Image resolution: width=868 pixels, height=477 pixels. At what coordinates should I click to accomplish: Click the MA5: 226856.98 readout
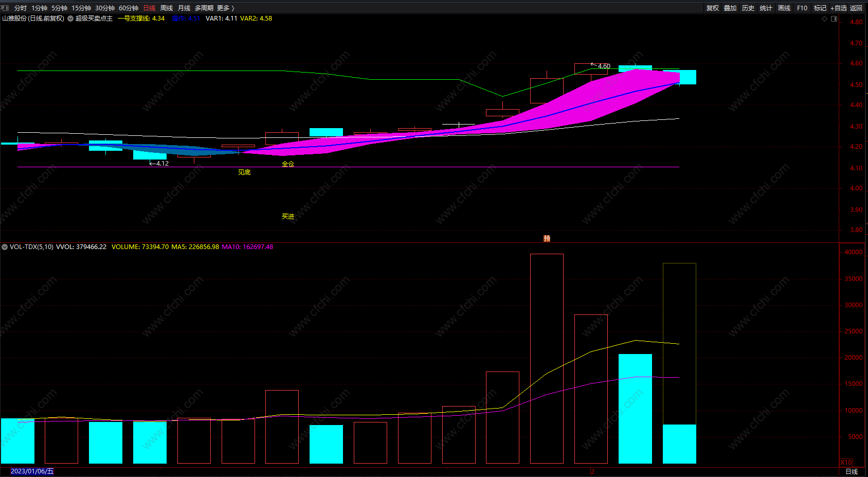tap(195, 247)
